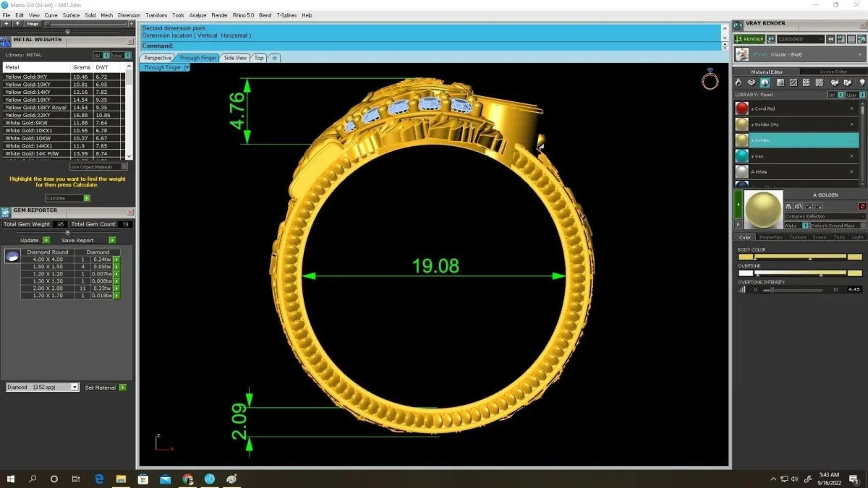Screen dimensions: 868x488
Task: Remove the A White material
Action: click(x=851, y=172)
